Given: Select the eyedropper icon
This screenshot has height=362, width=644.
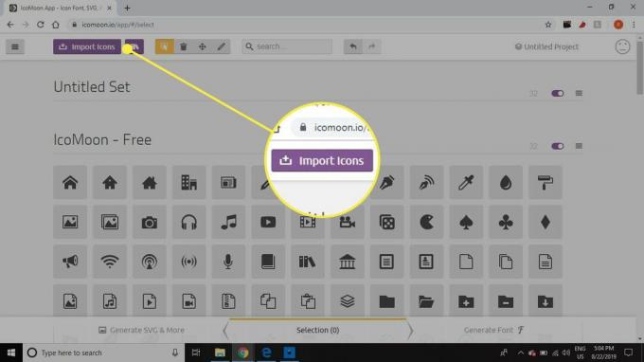Looking at the screenshot, I should coord(466,183).
